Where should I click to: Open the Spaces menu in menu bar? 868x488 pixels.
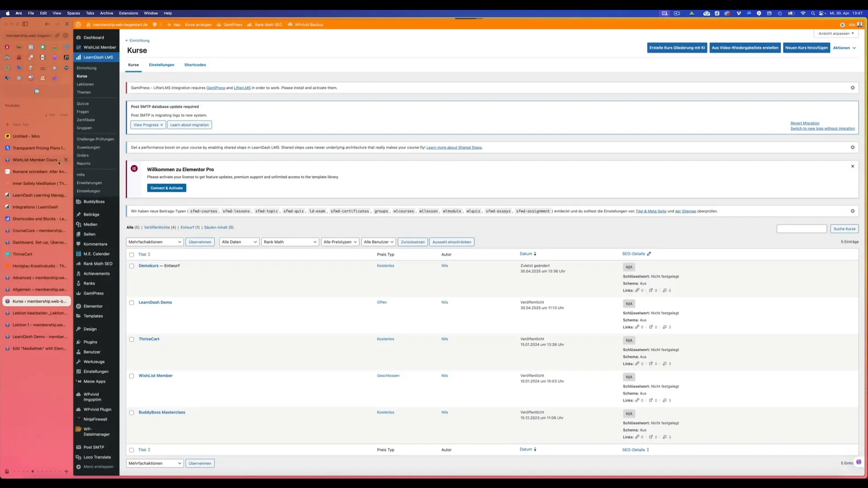[x=73, y=13]
